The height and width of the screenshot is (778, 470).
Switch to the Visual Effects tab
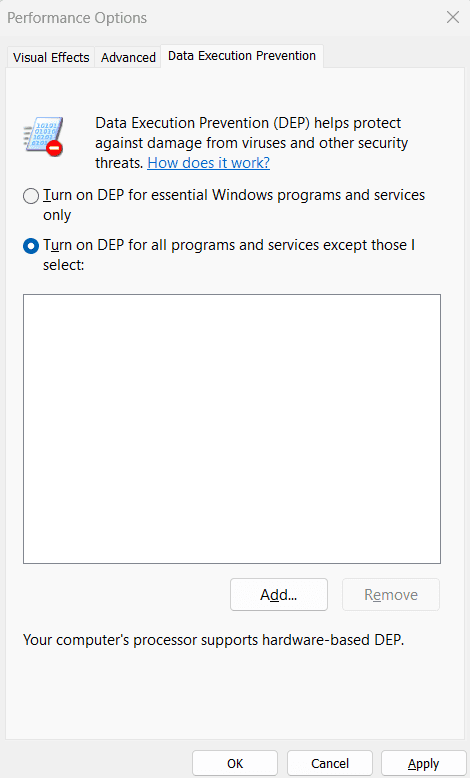point(51,58)
